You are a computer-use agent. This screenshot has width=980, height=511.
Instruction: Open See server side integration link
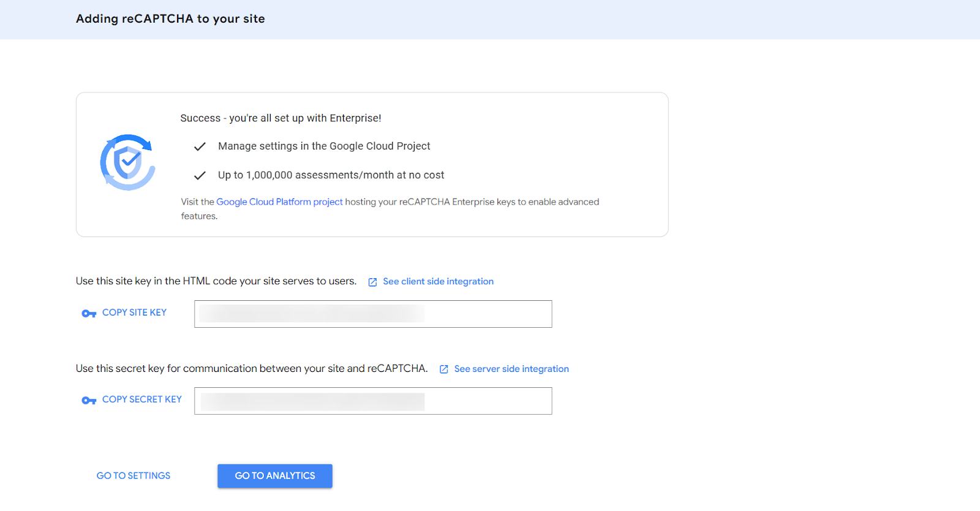click(x=511, y=369)
